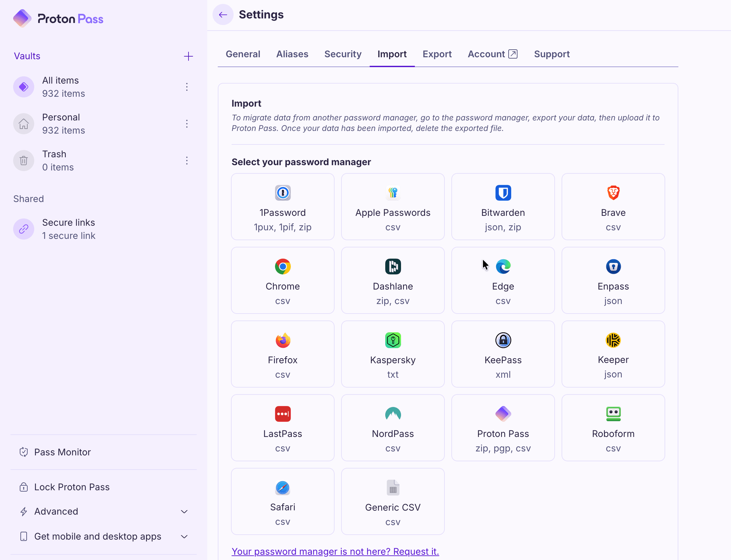Lock Proton Pass
The height and width of the screenshot is (560, 731).
(x=72, y=487)
